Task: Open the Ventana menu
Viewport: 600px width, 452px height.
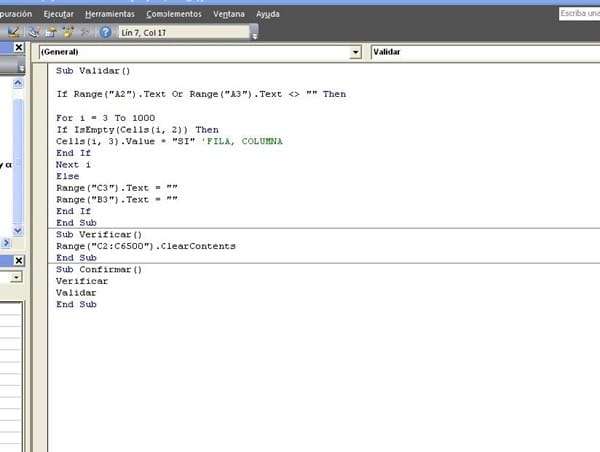Action: tap(229, 14)
